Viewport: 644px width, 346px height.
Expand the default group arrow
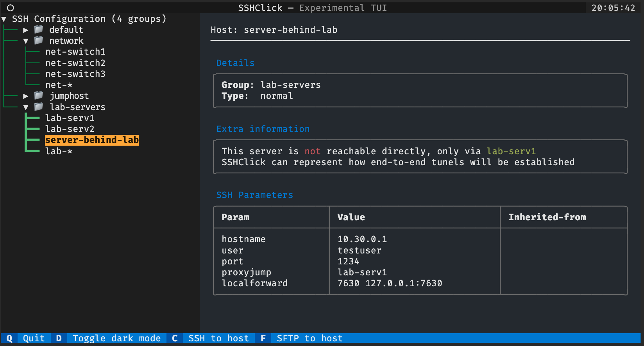26,30
